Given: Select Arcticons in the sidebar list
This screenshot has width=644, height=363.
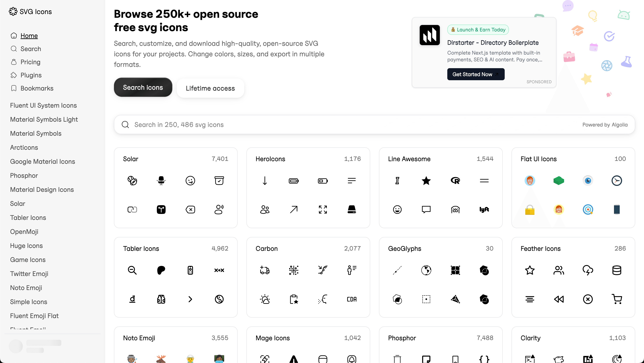Looking at the screenshot, I should click(x=24, y=147).
